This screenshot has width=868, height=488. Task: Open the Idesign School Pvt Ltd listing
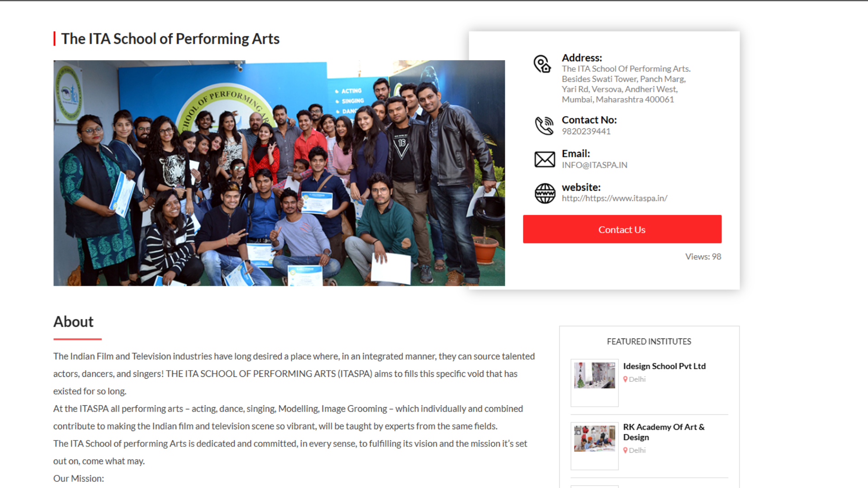664,366
